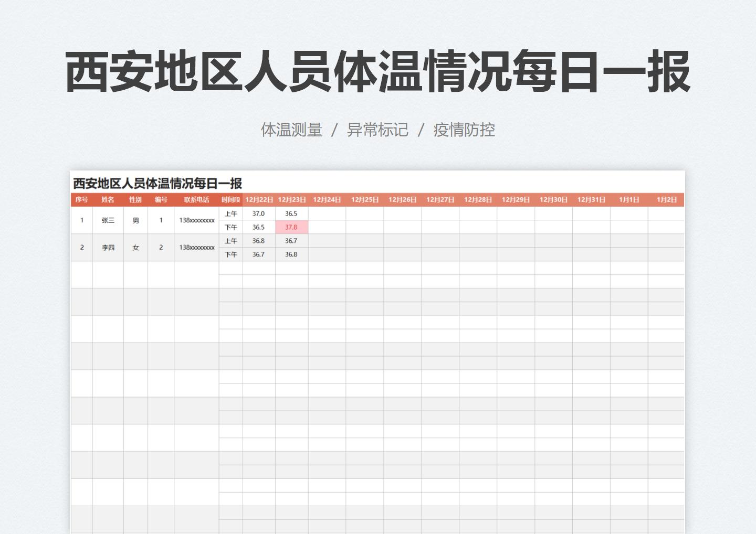Select the 12月31日 column header
Image resolution: width=756 pixels, height=534 pixels.
click(x=591, y=199)
